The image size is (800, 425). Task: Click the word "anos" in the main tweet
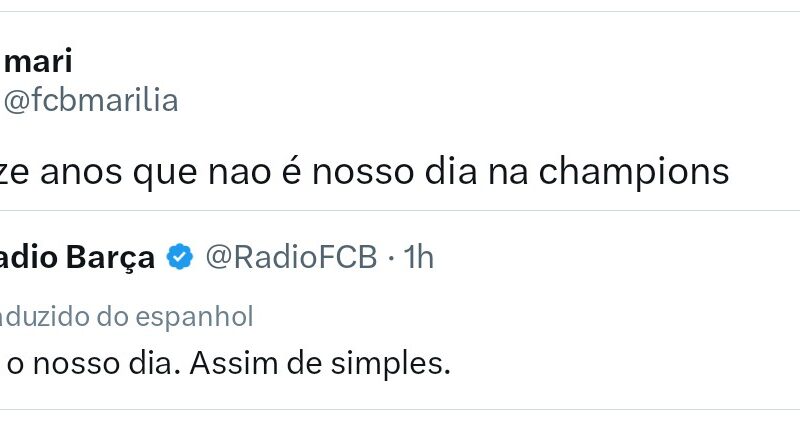point(98,172)
